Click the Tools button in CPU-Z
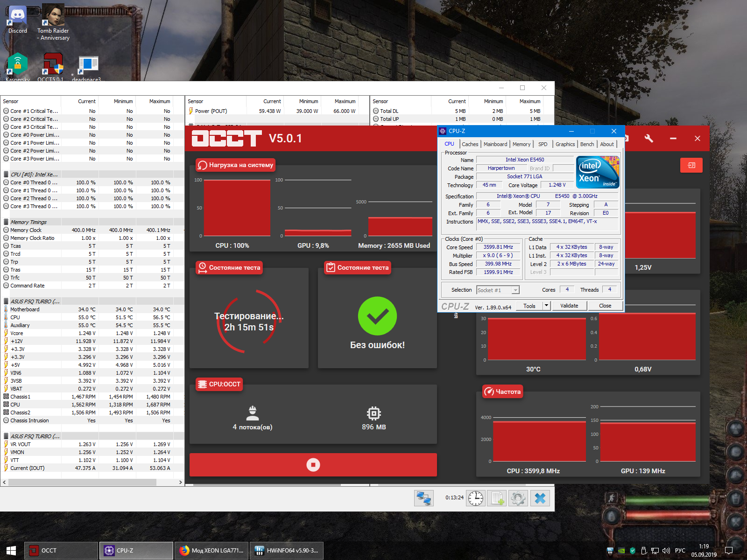This screenshot has width=747, height=560. [529, 306]
